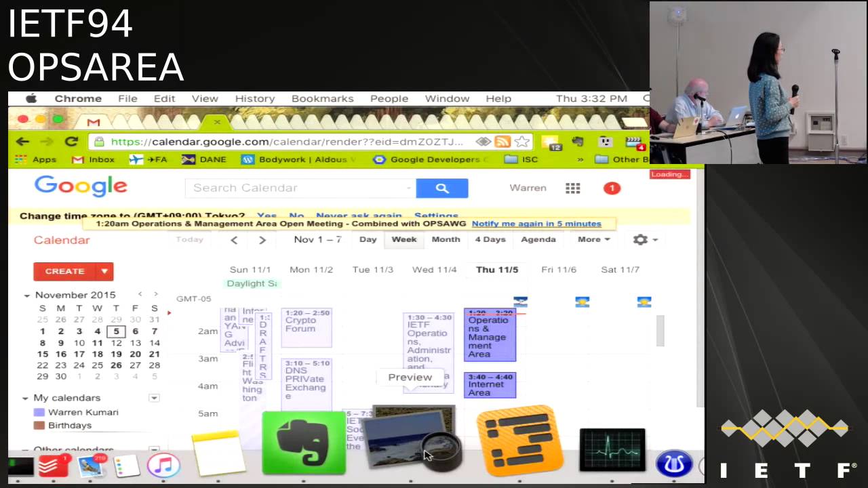Click the calendar vertical scrollbar
This screenshot has height=488, width=868.
(660, 331)
